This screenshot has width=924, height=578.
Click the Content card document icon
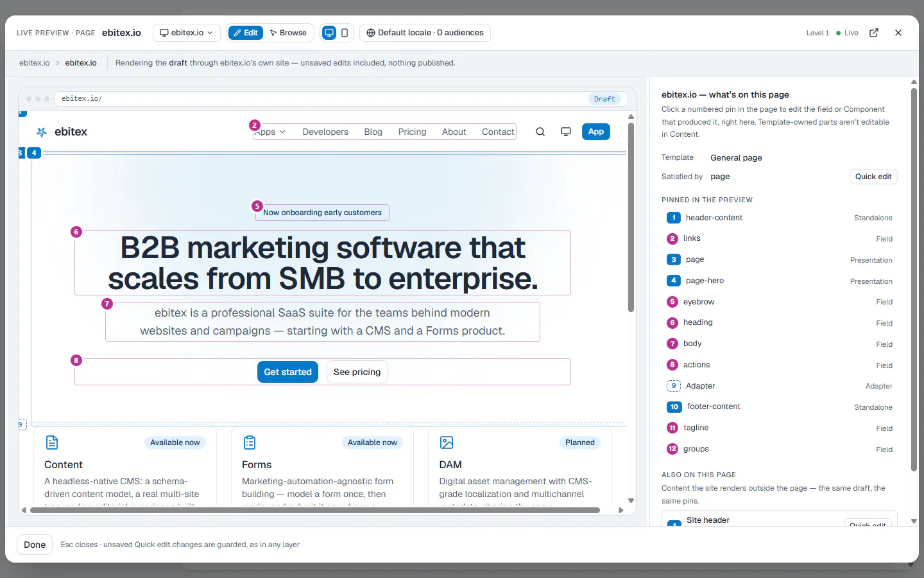[52, 442]
